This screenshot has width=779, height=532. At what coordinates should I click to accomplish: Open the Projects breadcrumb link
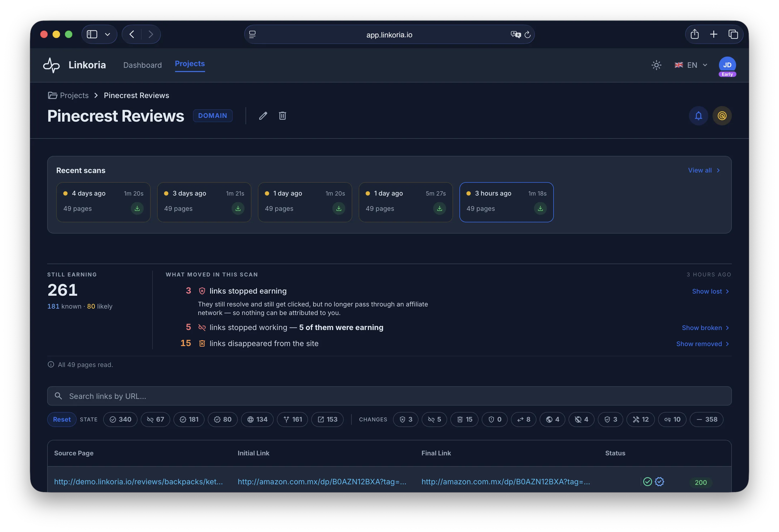[x=68, y=95]
